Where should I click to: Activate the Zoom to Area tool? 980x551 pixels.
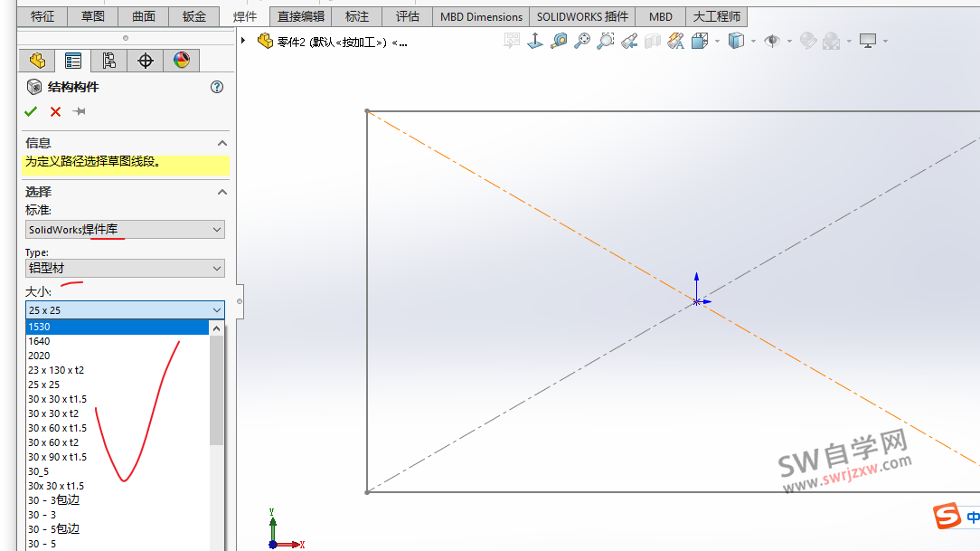coord(606,41)
